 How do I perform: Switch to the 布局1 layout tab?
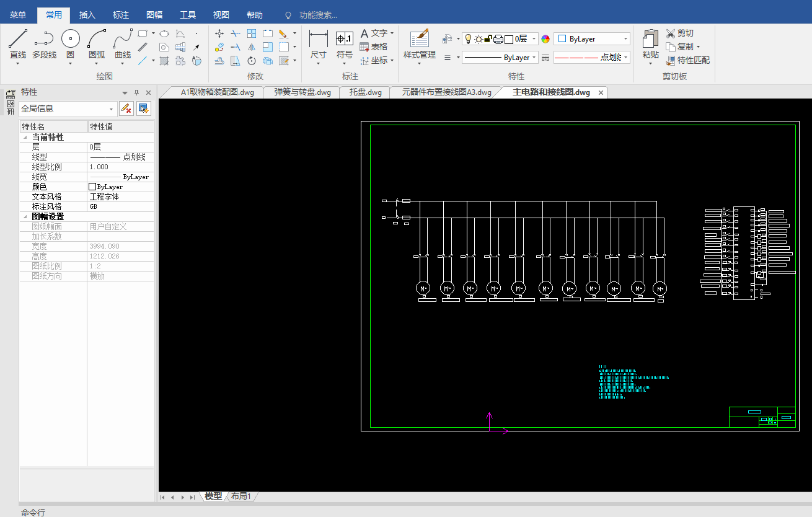tap(241, 497)
